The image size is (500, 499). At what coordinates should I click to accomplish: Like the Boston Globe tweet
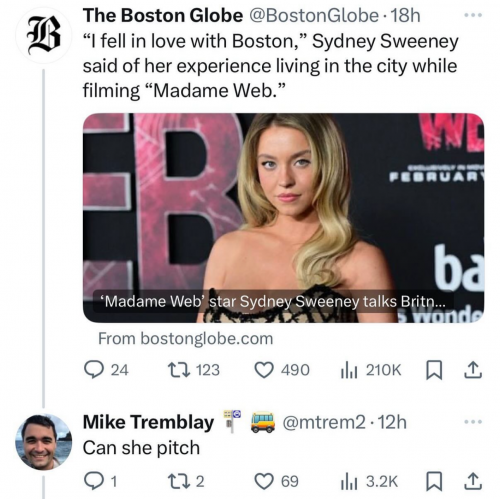pos(282,370)
